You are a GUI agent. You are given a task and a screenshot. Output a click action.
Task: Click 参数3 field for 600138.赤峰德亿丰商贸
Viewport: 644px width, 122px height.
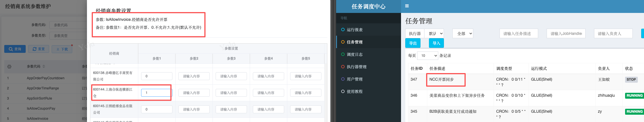(x=231, y=76)
